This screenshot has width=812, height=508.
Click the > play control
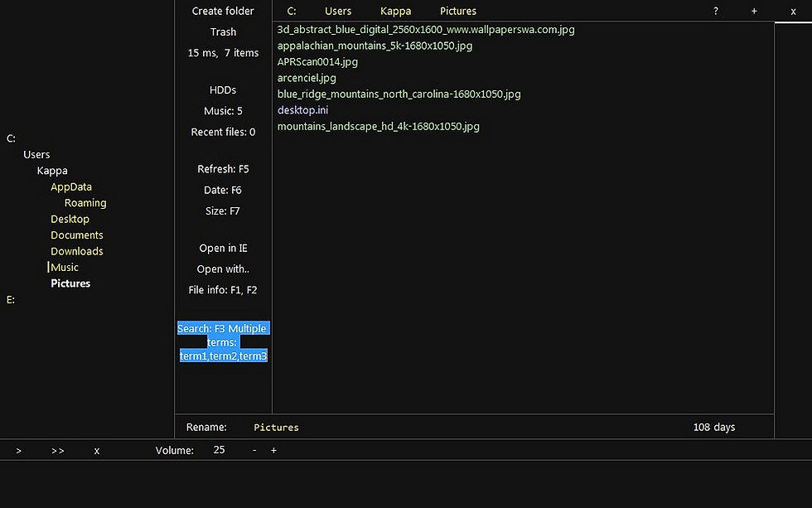pyautogui.click(x=18, y=451)
